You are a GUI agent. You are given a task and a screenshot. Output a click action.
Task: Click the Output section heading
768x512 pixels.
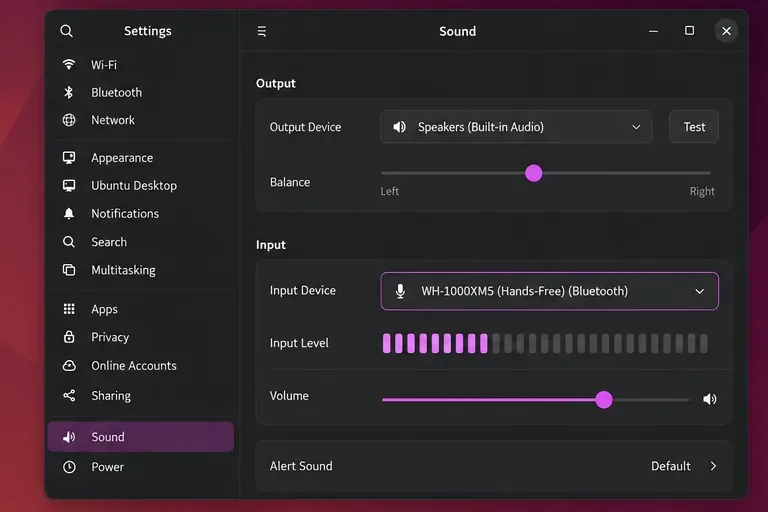tap(276, 83)
